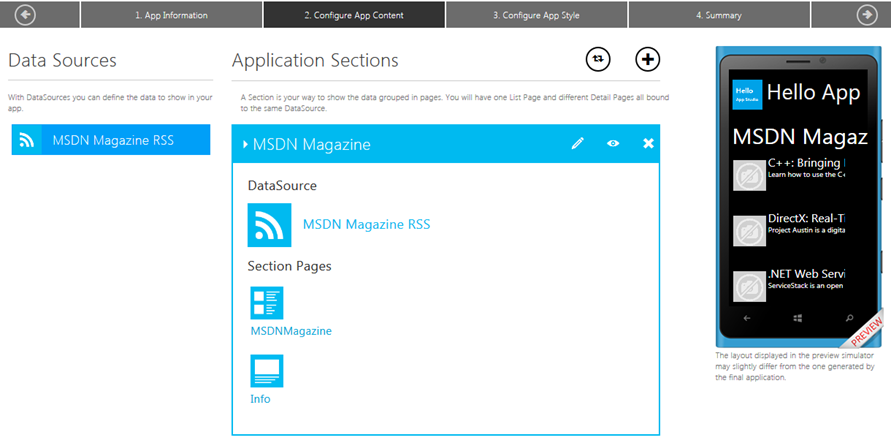The height and width of the screenshot is (443, 891).
Task: Click the Data Sources heading
Action: point(63,60)
